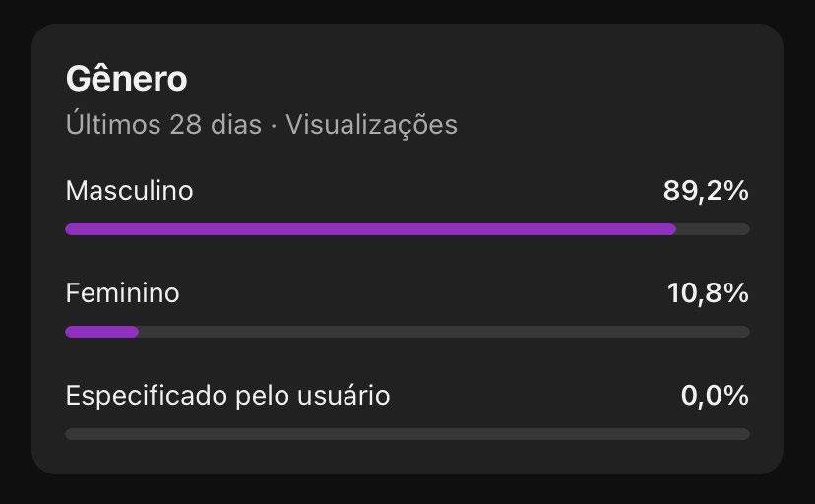Click the 10,8% value
Screen dimensions: 815x504
[x=707, y=292]
